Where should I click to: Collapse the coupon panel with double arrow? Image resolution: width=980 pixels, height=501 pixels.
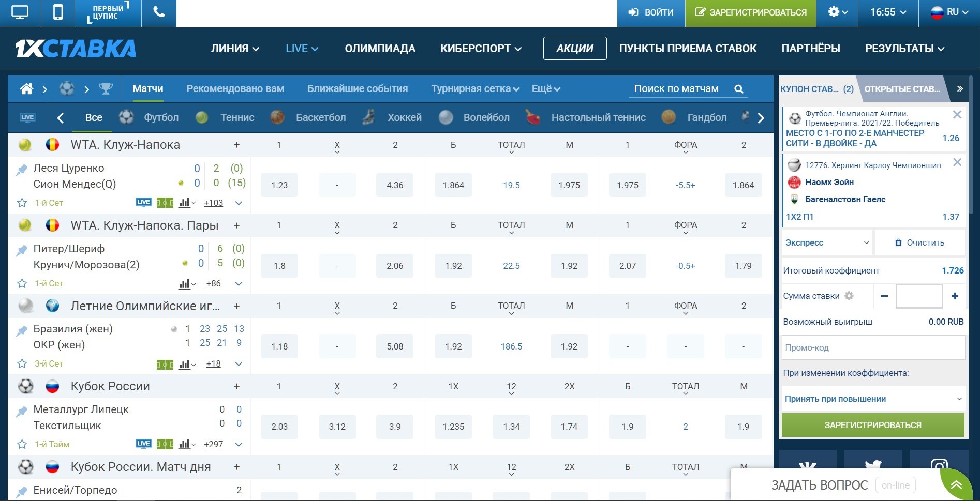[x=960, y=88]
